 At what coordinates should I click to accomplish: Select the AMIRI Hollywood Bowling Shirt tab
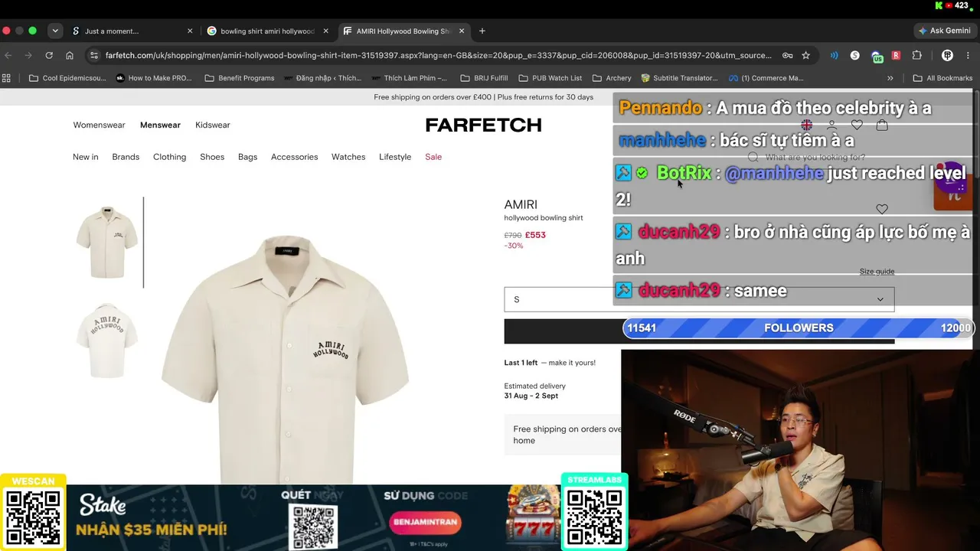pos(403,31)
